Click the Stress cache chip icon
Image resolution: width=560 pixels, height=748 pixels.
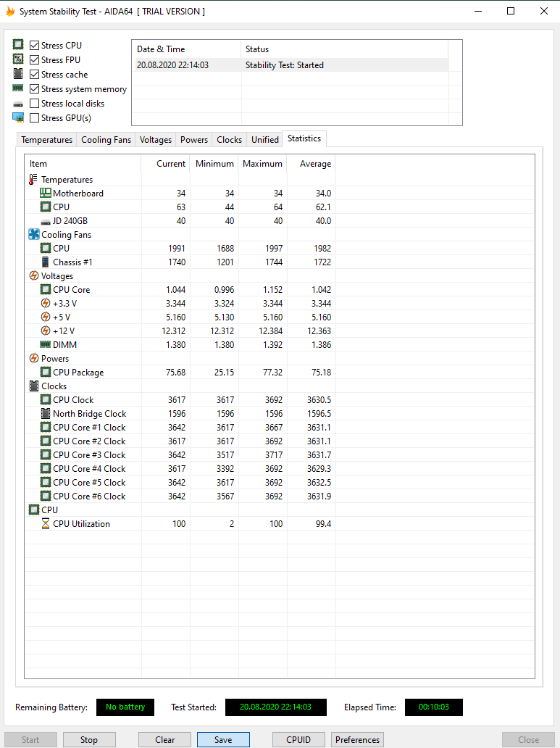[x=18, y=74]
